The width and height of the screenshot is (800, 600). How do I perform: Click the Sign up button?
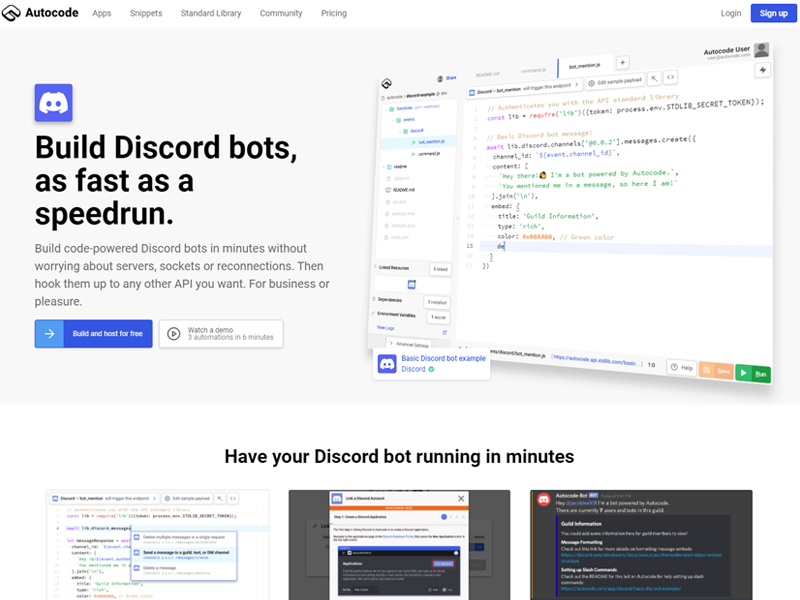(x=773, y=13)
